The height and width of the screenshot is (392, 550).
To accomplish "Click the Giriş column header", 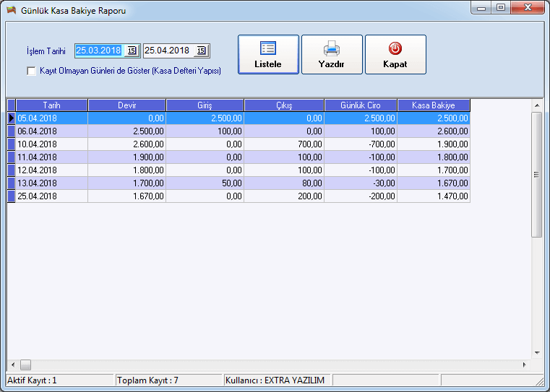I will tap(205, 105).
